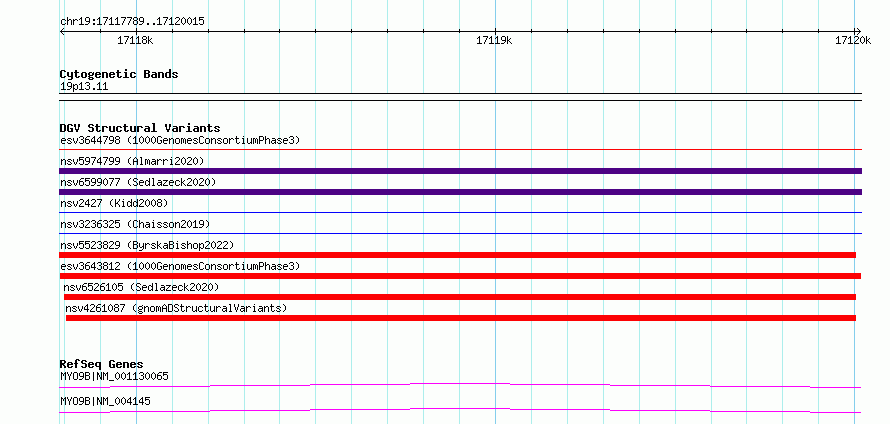
Task: Click the 19p13.11 band label
Action: coord(84,87)
